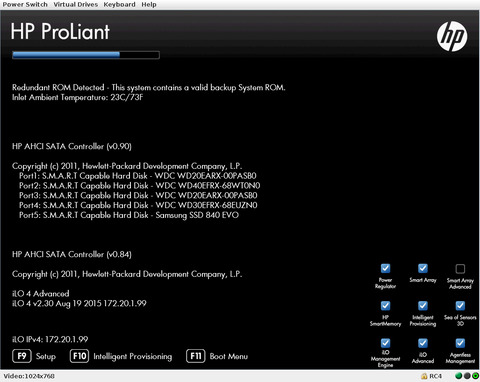The image size is (480, 382).
Task: Select the Setup label
Action: click(46, 356)
